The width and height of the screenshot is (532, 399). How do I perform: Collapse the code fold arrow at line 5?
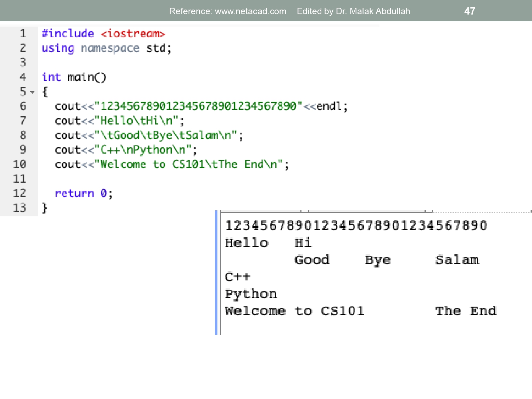pyautogui.click(x=32, y=92)
